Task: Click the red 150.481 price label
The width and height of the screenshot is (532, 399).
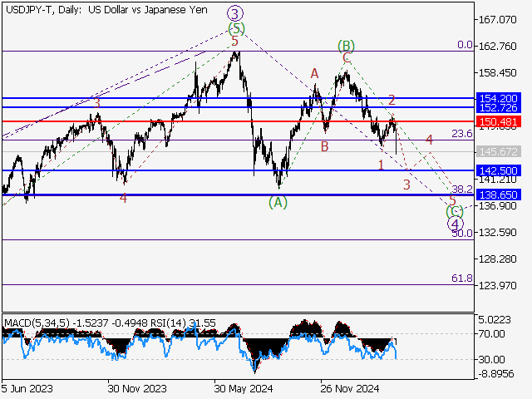Action: [x=499, y=121]
